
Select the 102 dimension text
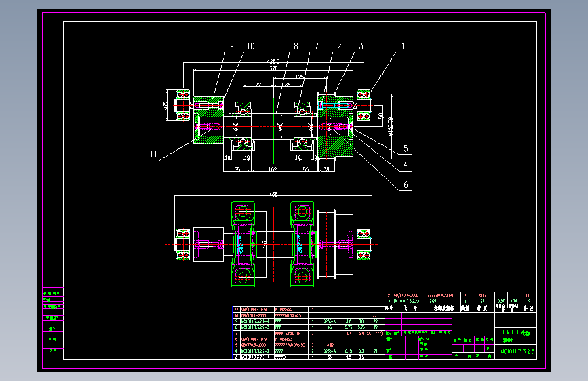[x=273, y=170]
